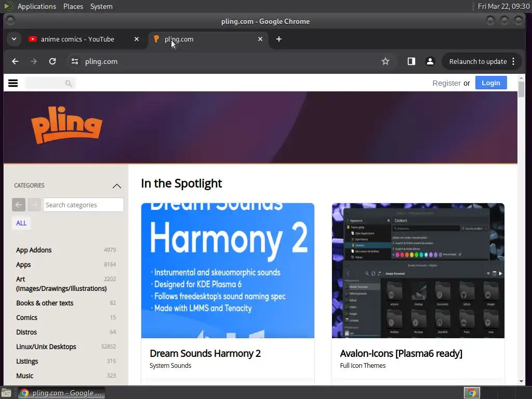Open the Books & other texts category
This screenshot has height=399, width=532.
[x=45, y=303]
